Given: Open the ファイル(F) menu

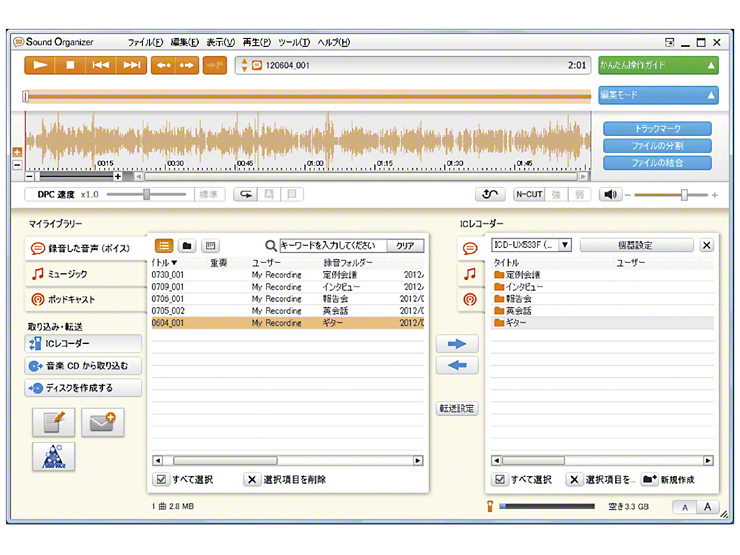Looking at the screenshot, I should (x=146, y=42).
